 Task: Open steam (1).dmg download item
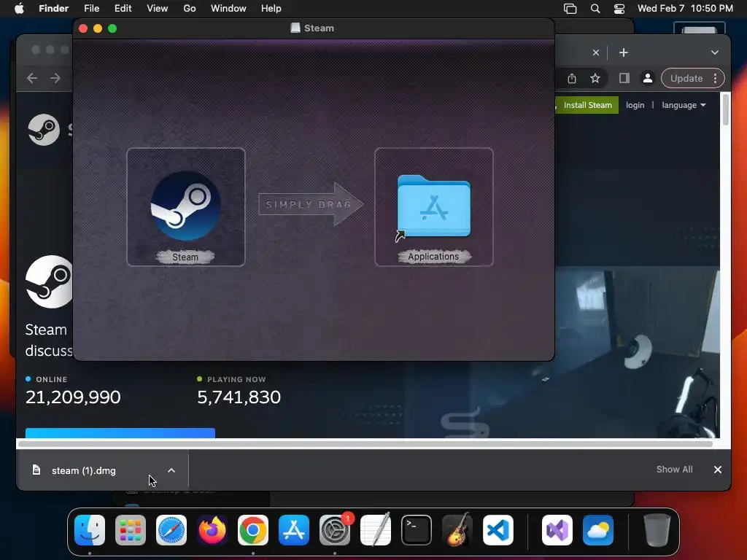point(83,470)
